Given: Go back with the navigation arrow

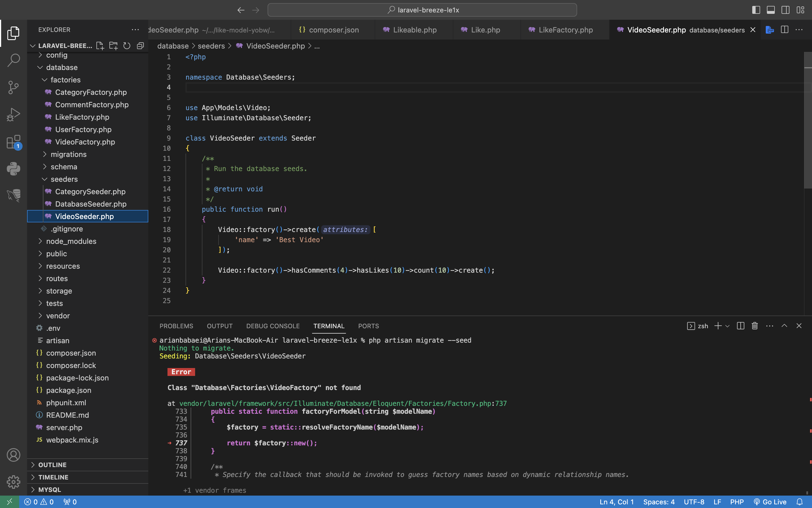Looking at the screenshot, I should click(x=241, y=10).
